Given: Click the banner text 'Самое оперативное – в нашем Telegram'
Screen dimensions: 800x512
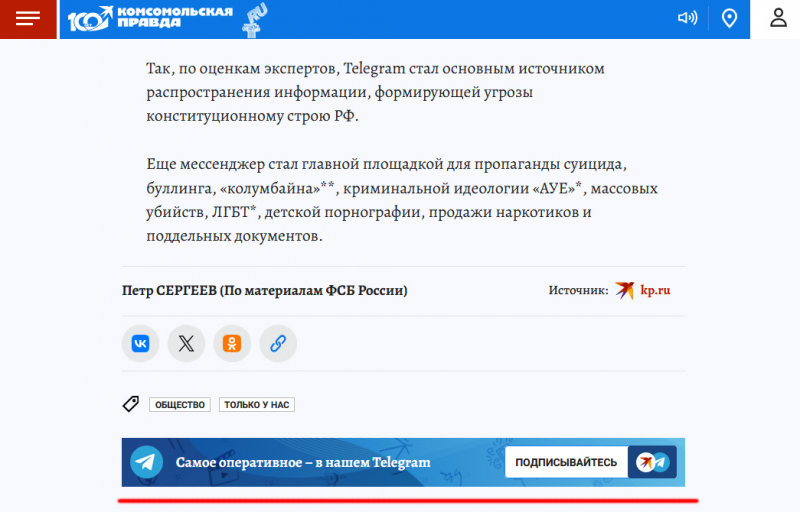Looking at the screenshot, I should pyautogui.click(x=303, y=462).
